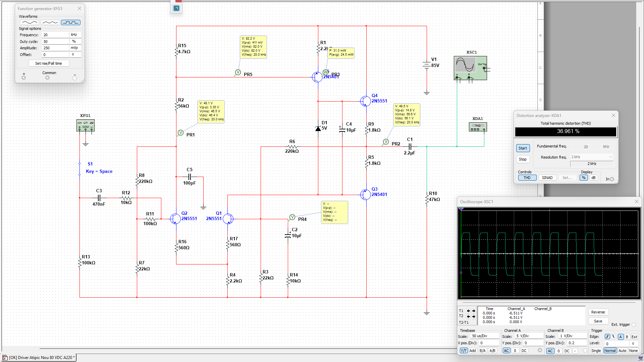Click Reverse on the oscilloscope
The height and width of the screenshot is (362, 644).
[x=598, y=312]
